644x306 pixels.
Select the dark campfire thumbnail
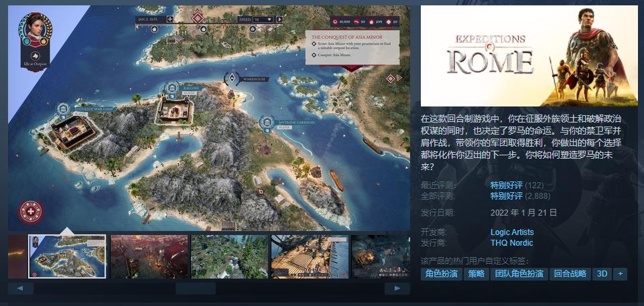381,256
